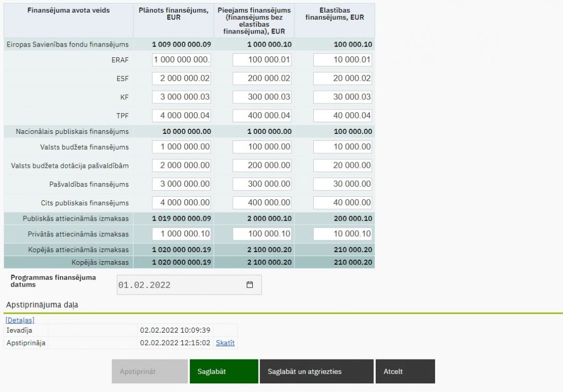This screenshot has height=392, width=563.
Task: Click the Saglabāt button
Action: tap(223, 372)
